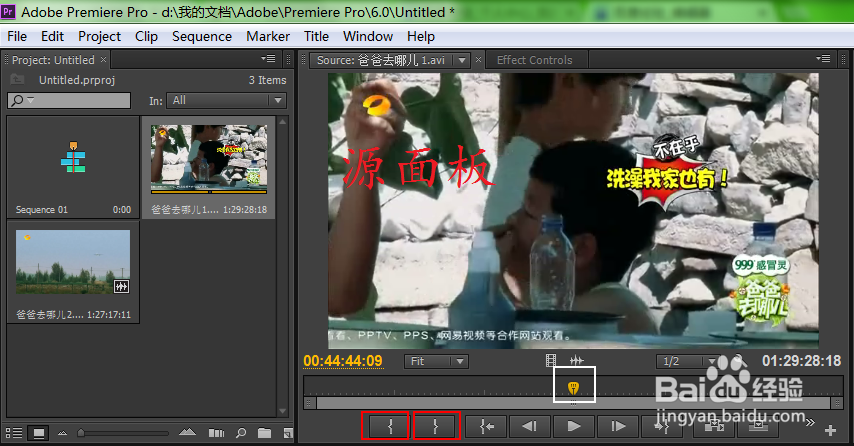Click the New Item icon
This screenshot has width=854, height=446.
click(x=288, y=433)
